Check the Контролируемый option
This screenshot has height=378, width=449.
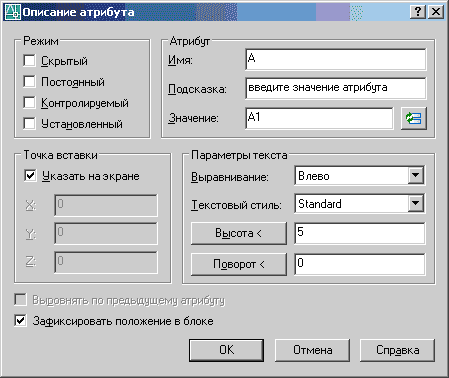click(x=29, y=103)
